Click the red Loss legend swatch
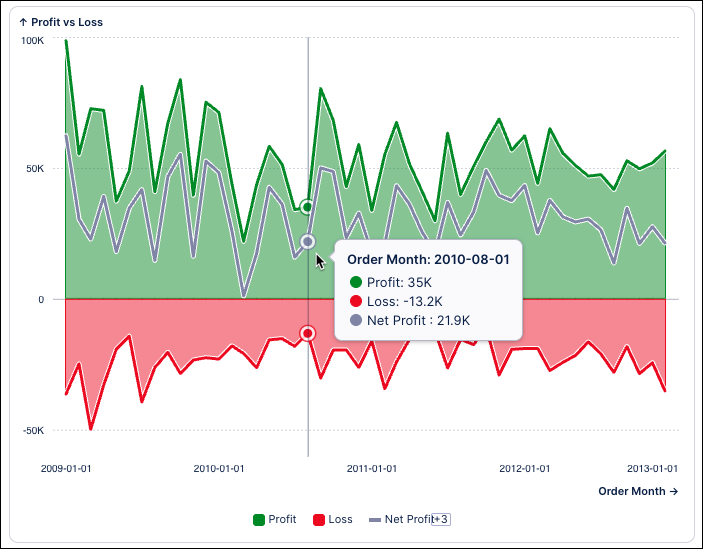Viewport: 703px width, 549px height. coord(320,519)
